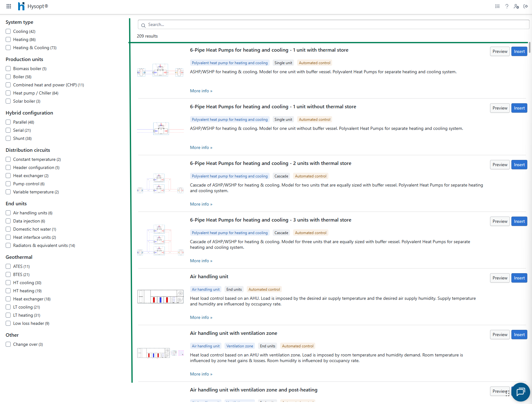Image resolution: width=532 pixels, height=404 pixels.
Task: Select the Data injection filter
Action: (x=8, y=221)
